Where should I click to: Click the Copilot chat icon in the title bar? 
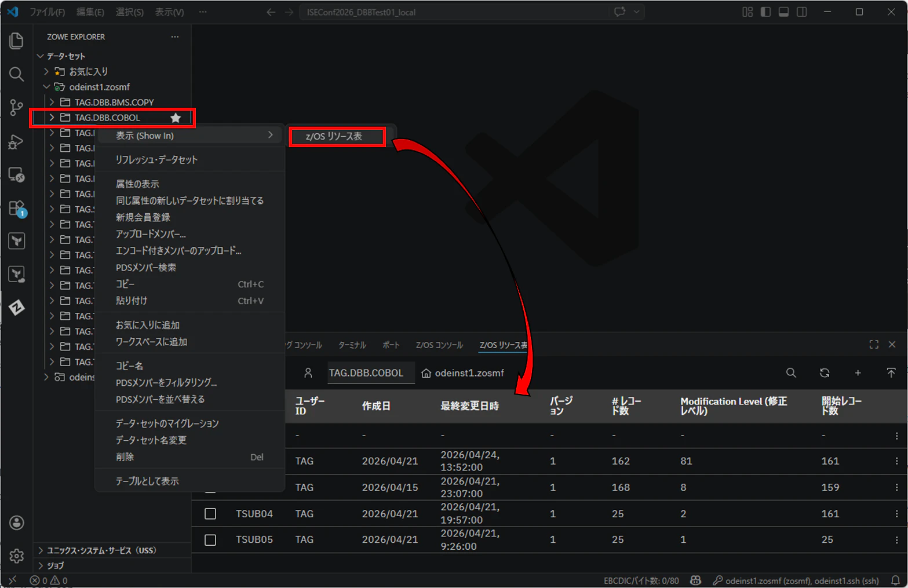(x=619, y=12)
